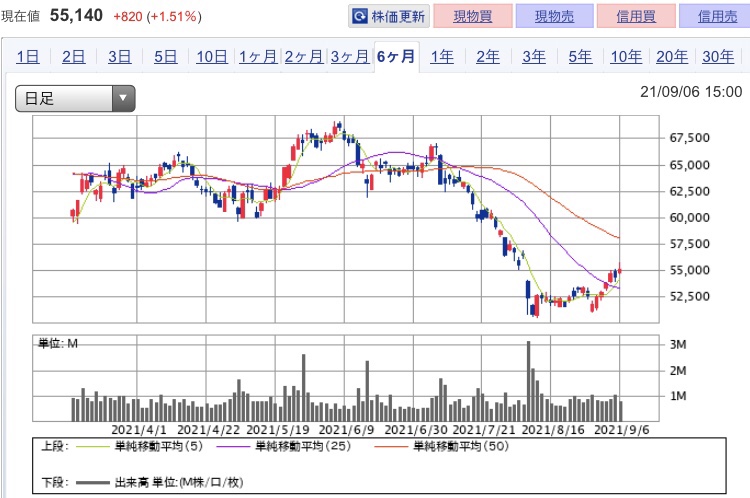Viewport: 750px width, 498px height.
Task: Click the 3M volume axis label
Action: [x=678, y=344]
